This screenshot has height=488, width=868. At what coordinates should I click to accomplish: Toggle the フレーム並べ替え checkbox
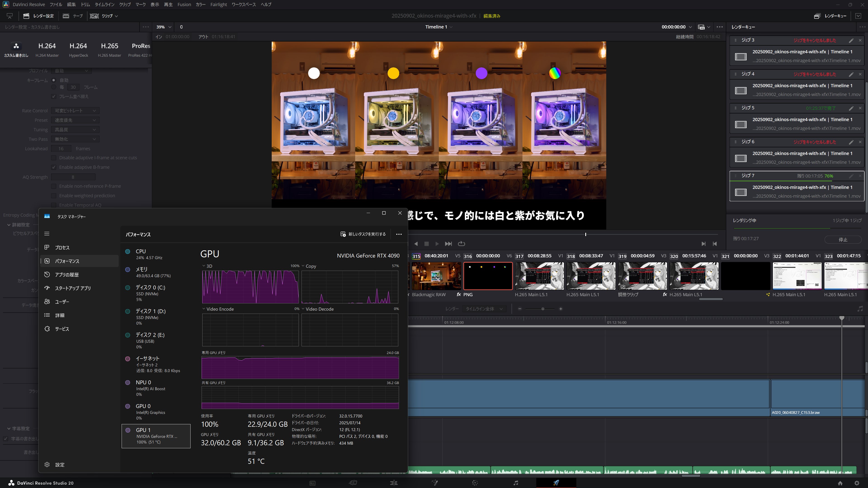pos(54,96)
